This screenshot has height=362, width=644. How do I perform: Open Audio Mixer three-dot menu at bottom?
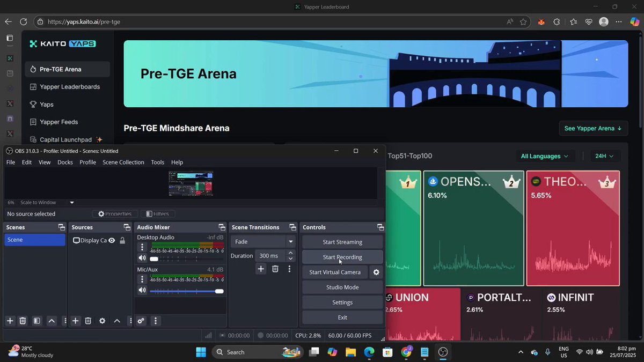tap(155, 321)
